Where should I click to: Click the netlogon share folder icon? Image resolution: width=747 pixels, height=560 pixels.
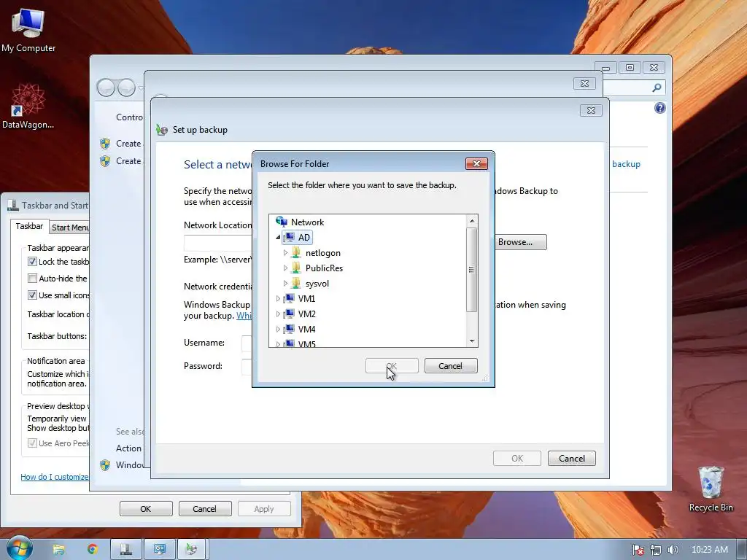coord(296,252)
